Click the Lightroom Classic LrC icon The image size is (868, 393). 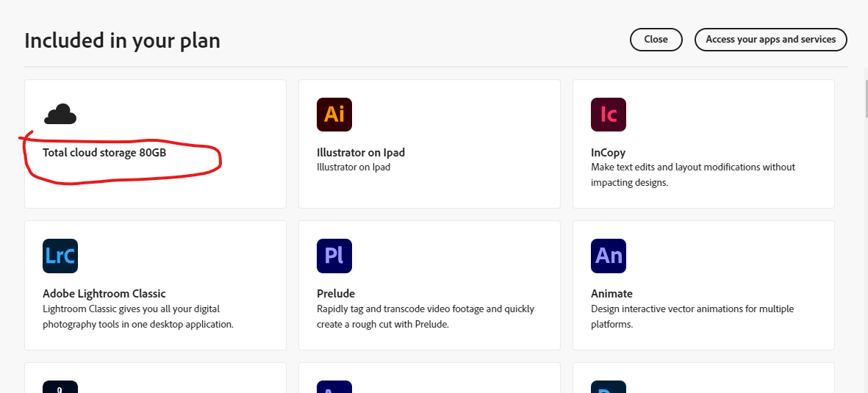click(x=60, y=256)
